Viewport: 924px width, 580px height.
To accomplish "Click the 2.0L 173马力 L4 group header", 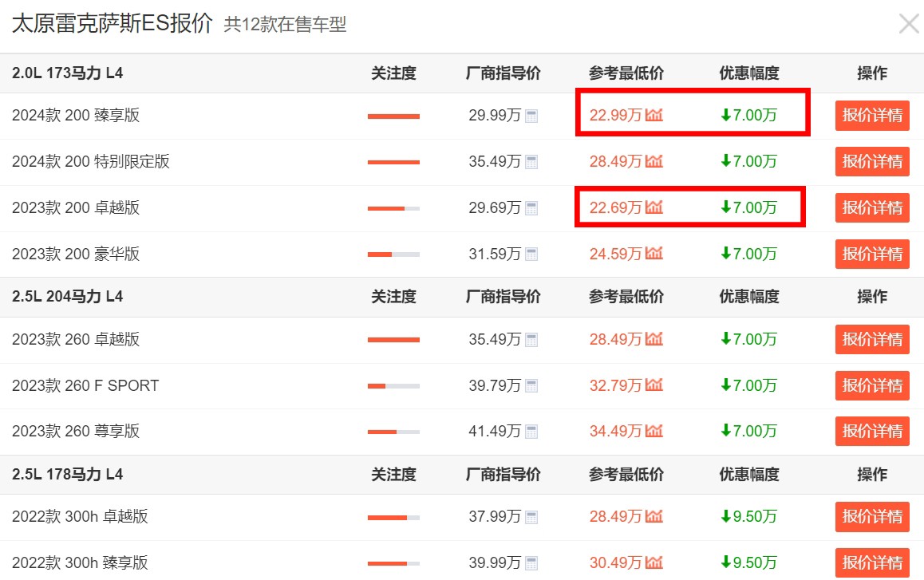I will 67,73.
